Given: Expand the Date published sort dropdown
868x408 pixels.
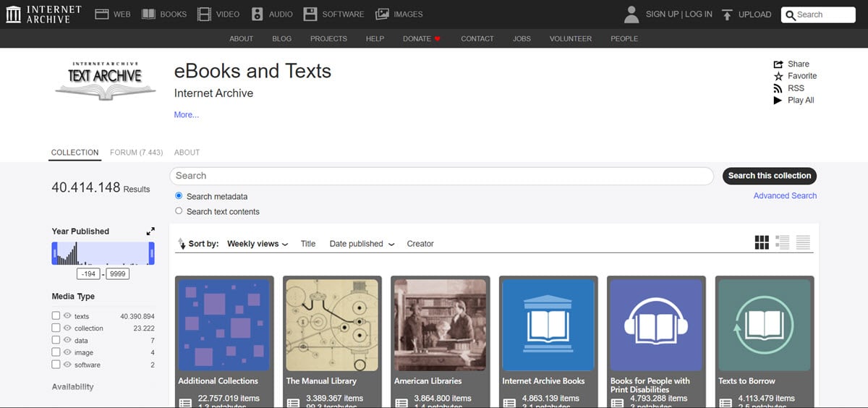Looking at the screenshot, I should (x=362, y=244).
